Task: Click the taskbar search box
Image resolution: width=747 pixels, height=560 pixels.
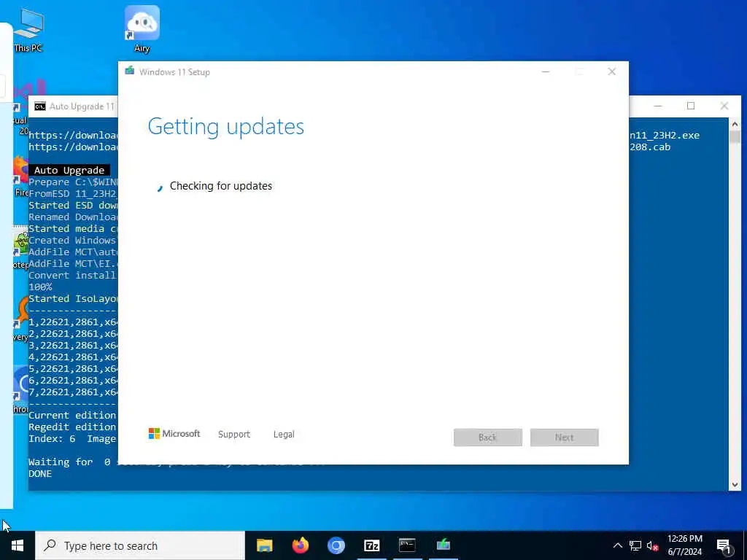Action: coord(140,545)
